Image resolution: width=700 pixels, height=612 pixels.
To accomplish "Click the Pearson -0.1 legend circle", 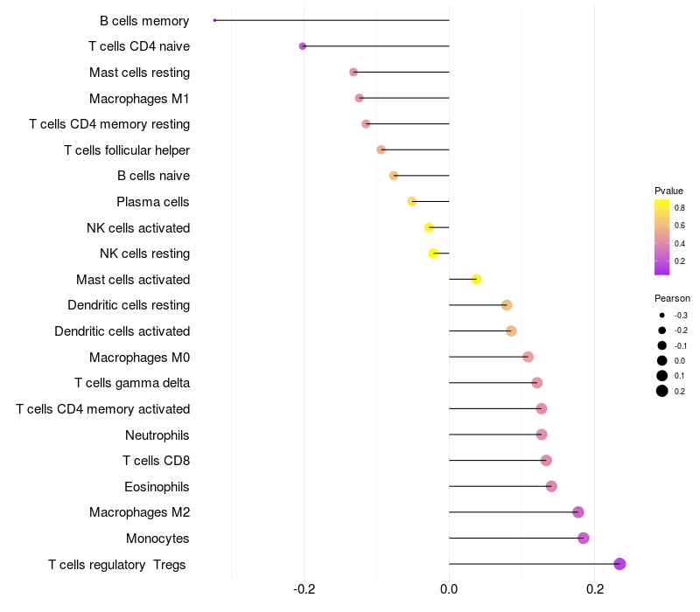I will 662,345.
